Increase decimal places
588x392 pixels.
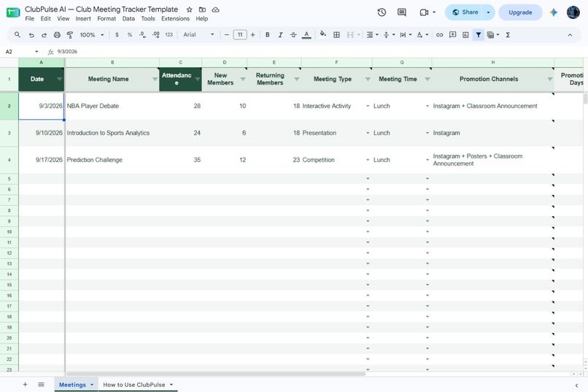point(156,35)
